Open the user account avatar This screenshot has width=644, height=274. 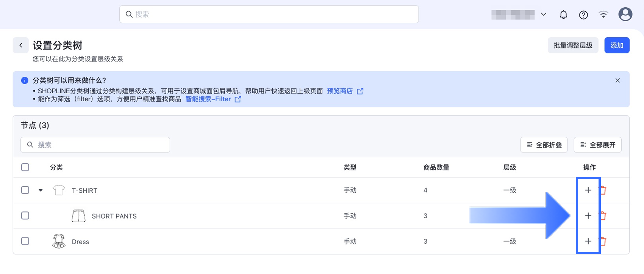coord(625,14)
